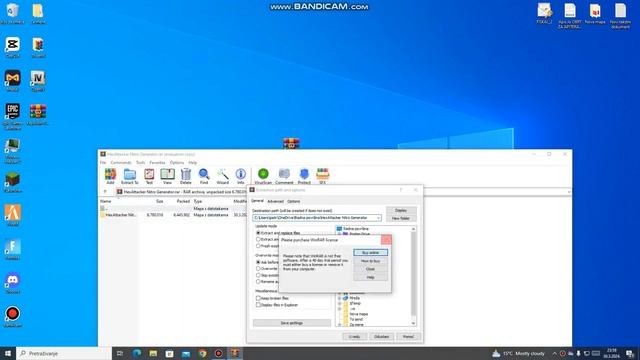Select Overwrite without prompt radio button

pos(258,269)
